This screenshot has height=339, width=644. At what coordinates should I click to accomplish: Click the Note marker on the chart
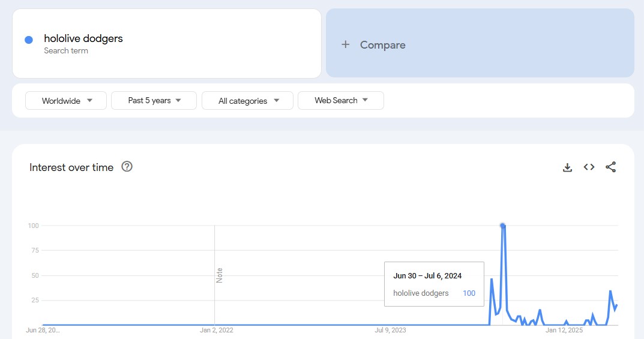[x=219, y=275]
